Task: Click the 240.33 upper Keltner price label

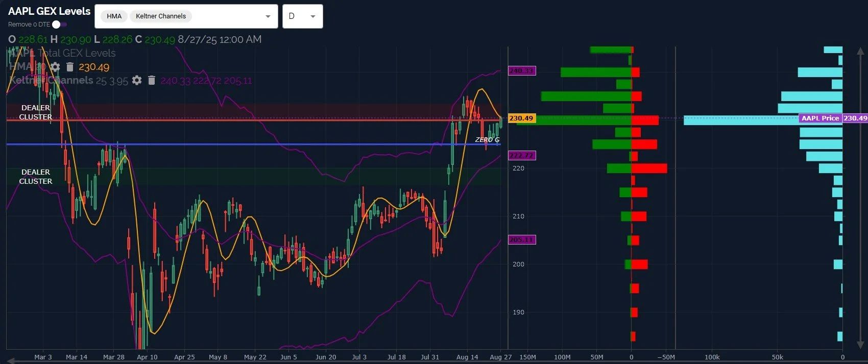Action: click(x=522, y=70)
